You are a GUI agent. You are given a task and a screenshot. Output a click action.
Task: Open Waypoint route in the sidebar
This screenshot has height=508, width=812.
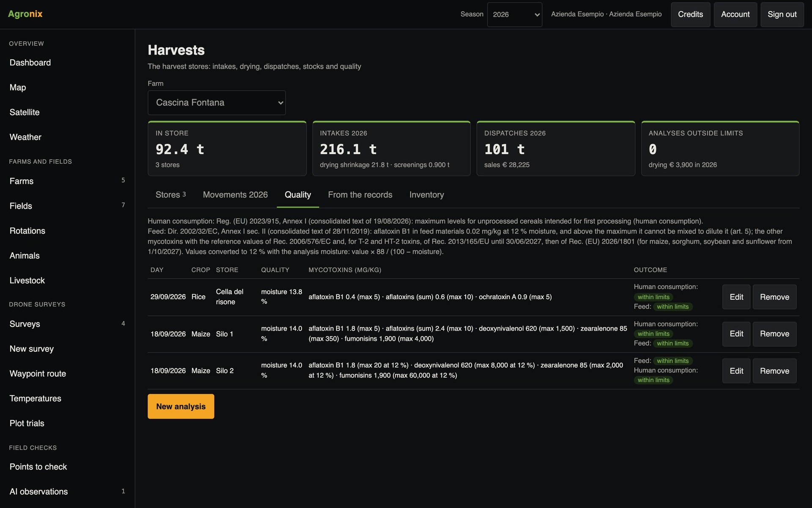pos(67,374)
